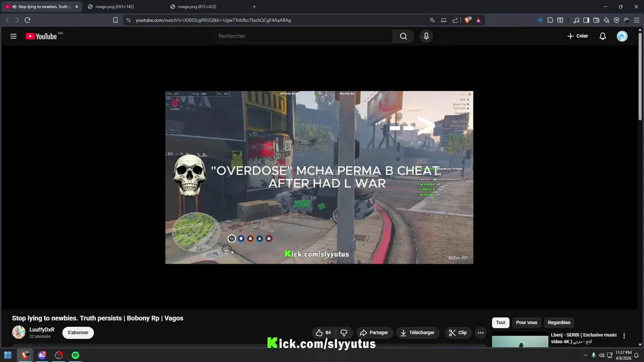
Task: Go forward in browser history
Action: pyautogui.click(x=17, y=20)
